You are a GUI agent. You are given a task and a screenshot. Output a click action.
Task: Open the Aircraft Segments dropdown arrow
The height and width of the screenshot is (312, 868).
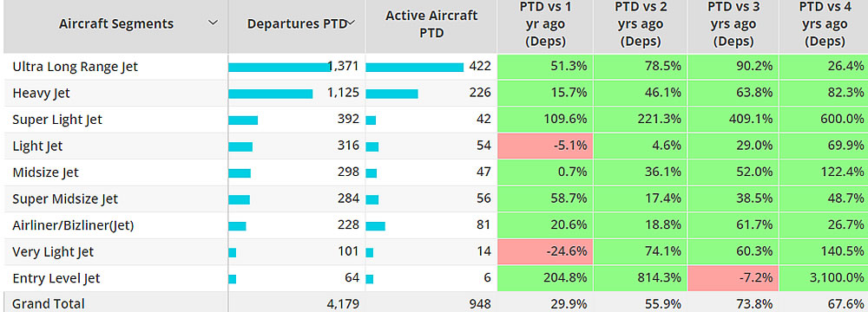point(213,23)
